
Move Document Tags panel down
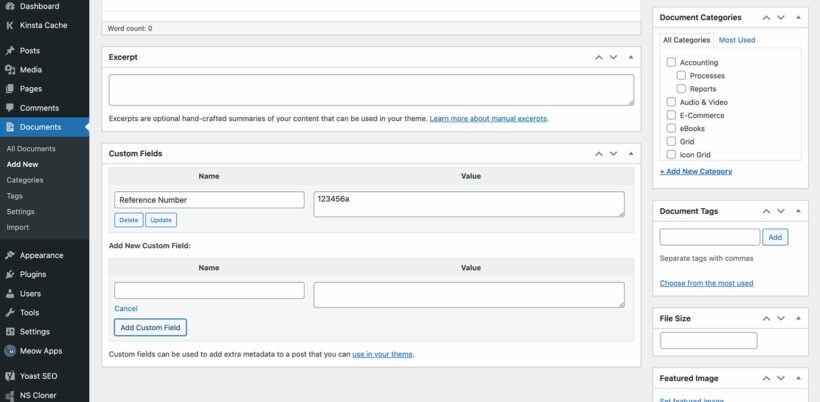[x=781, y=211]
